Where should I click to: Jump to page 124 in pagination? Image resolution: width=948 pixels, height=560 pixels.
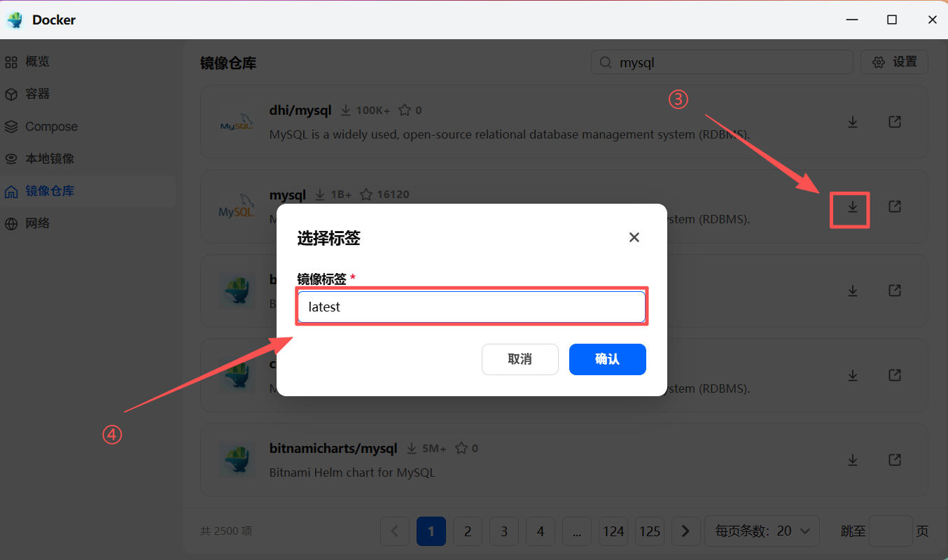(x=613, y=531)
